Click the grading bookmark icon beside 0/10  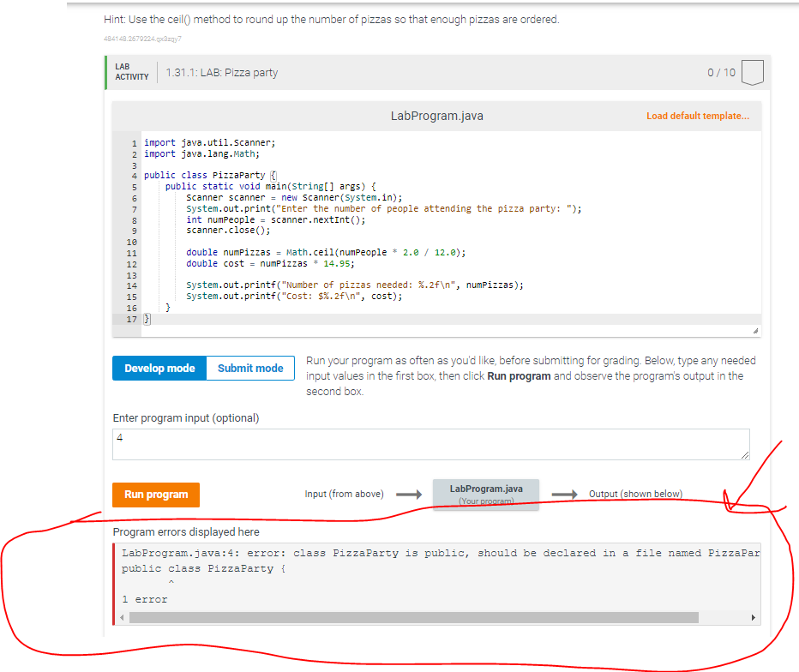click(752, 73)
